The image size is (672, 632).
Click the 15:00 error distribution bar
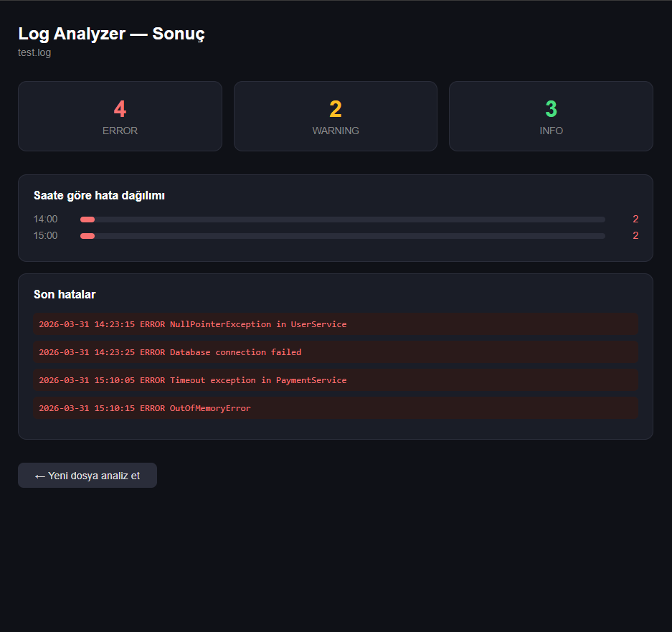[x=342, y=236]
